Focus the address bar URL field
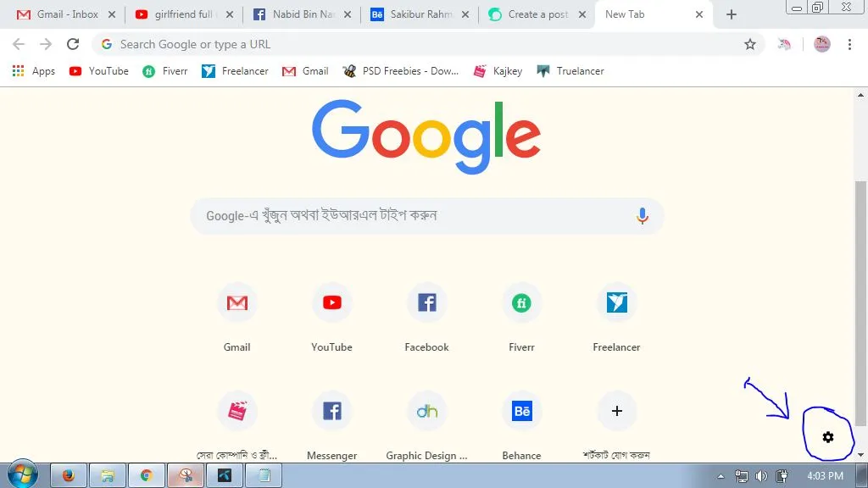The width and height of the screenshot is (868, 488). coord(427,44)
